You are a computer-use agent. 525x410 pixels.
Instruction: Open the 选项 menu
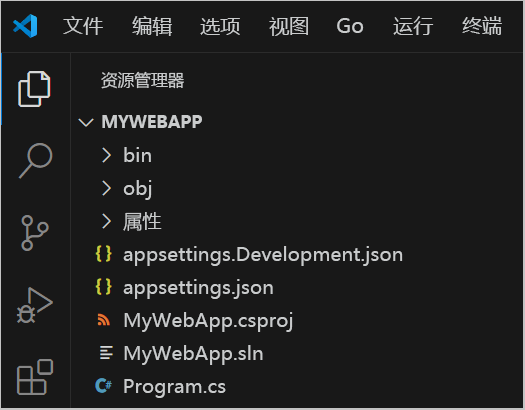pyautogui.click(x=220, y=26)
